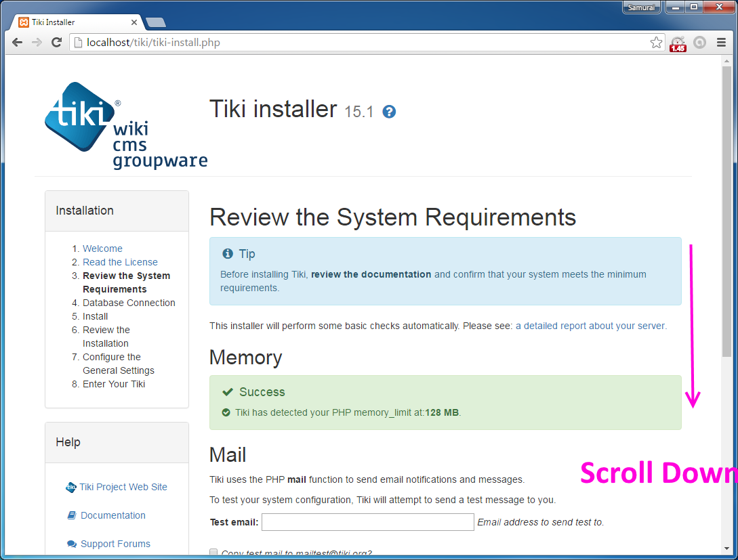The height and width of the screenshot is (560, 738).
Task: Click the '128 MB' memory value
Action: 442,412
